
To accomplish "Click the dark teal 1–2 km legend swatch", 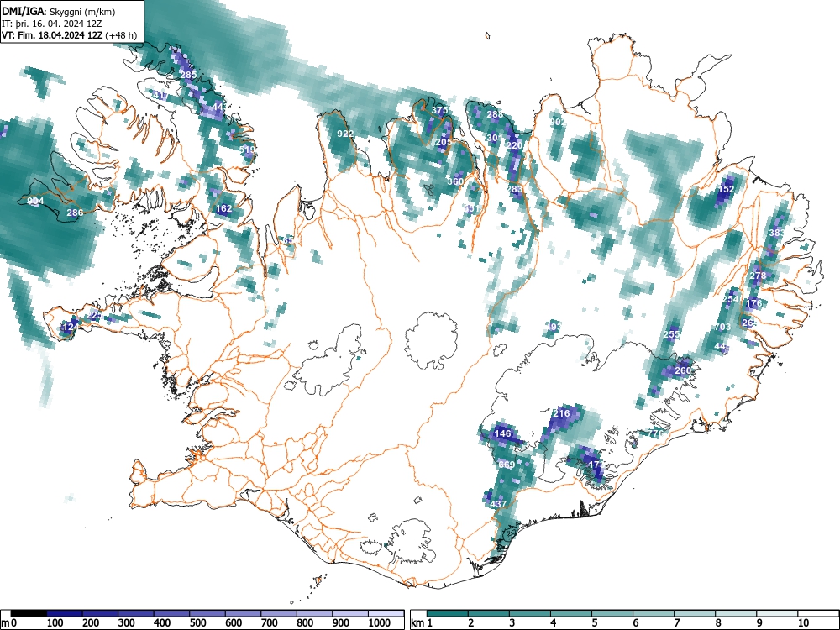I will coord(448,613).
